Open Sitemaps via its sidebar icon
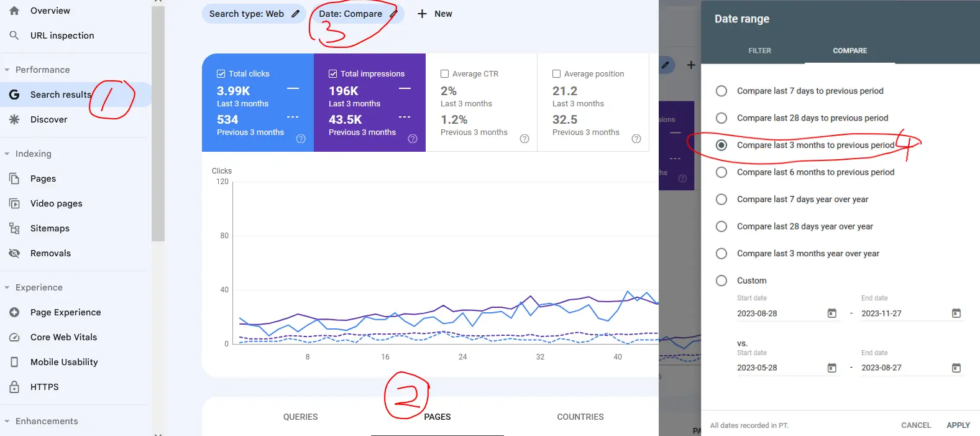The image size is (980, 436). 14,228
